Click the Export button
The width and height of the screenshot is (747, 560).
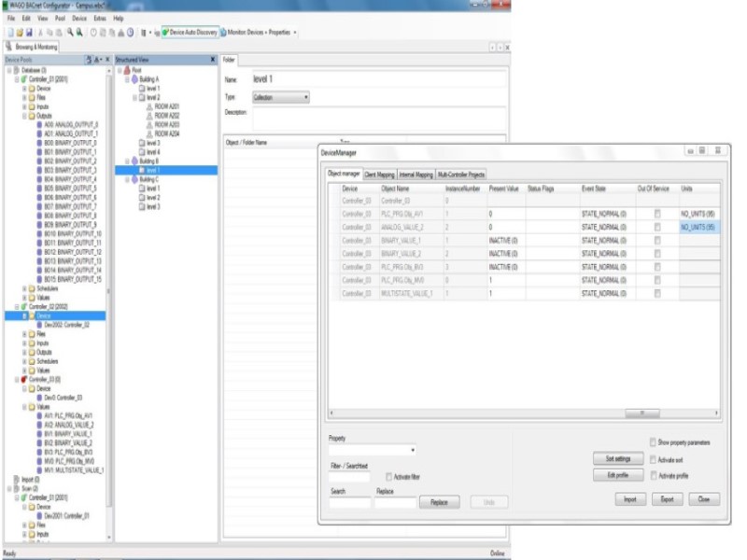point(667,499)
